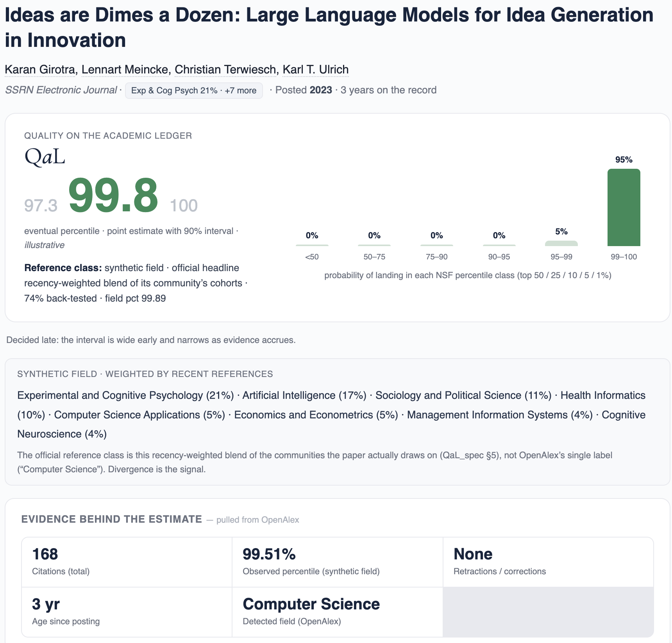The width and height of the screenshot is (672, 643).
Task: Click the Retractions / corrections None tile
Action: [x=549, y=562]
